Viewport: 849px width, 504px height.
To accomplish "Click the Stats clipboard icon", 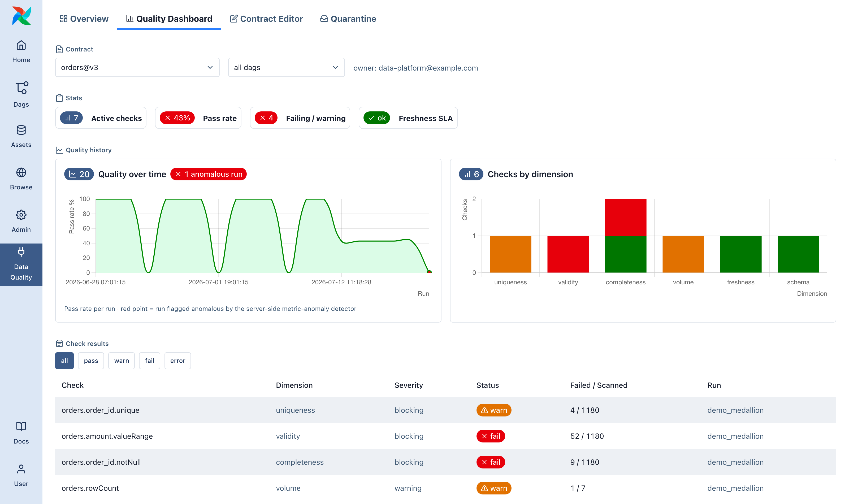I will click(59, 98).
